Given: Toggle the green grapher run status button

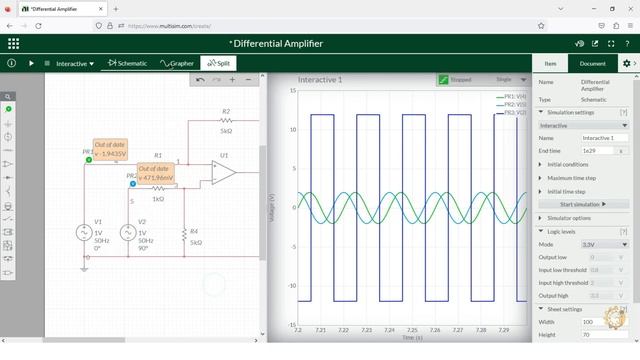Looking at the screenshot, I should pyautogui.click(x=443, y=80).
